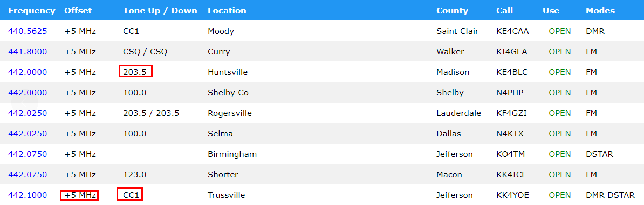Sort by the Offset column header
The image size is (644, 205).
pyautogui.click(x=78, y=11)
